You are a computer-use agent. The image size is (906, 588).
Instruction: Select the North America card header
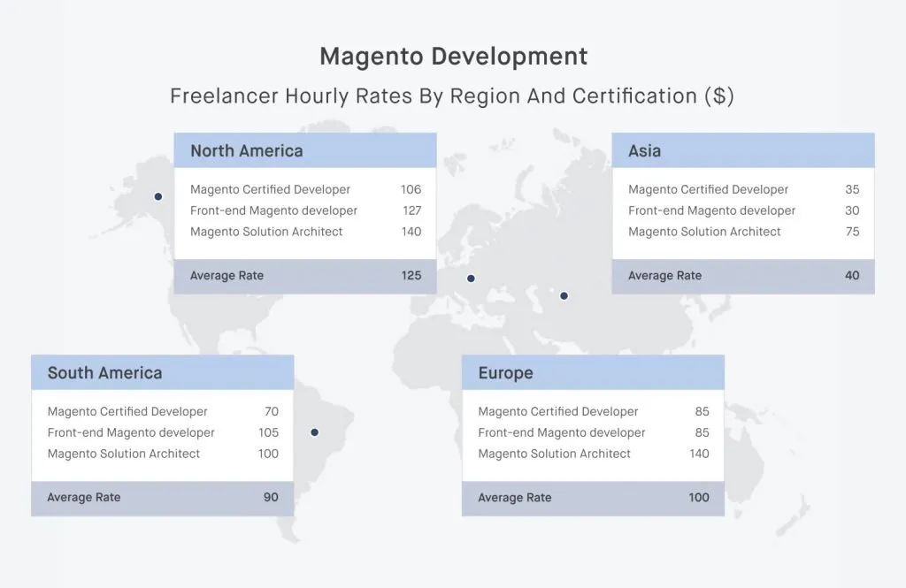pyautogui.click(x=304, y=151)
